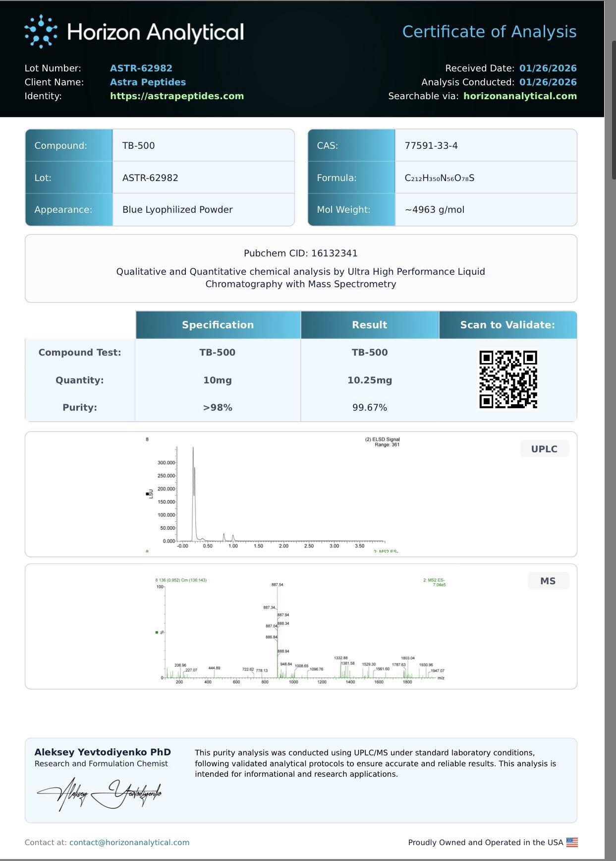Open the astrapeptides.com identity link

point(177,96)
